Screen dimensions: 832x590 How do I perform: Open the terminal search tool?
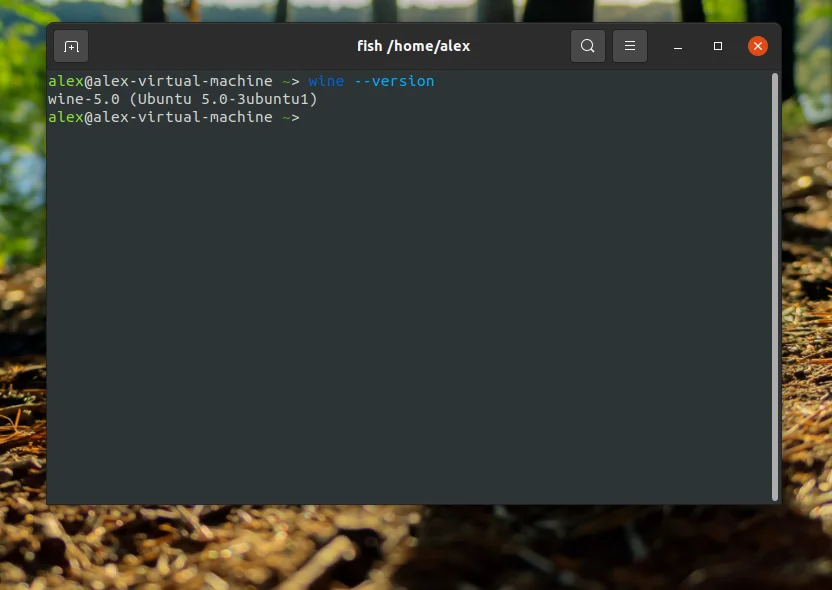click(x=587, y=46)
